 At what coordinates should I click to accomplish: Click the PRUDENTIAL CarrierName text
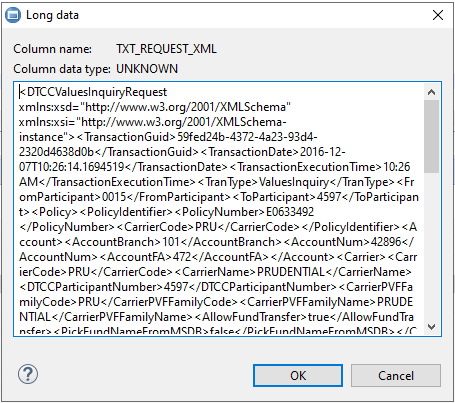pos(291,272)
